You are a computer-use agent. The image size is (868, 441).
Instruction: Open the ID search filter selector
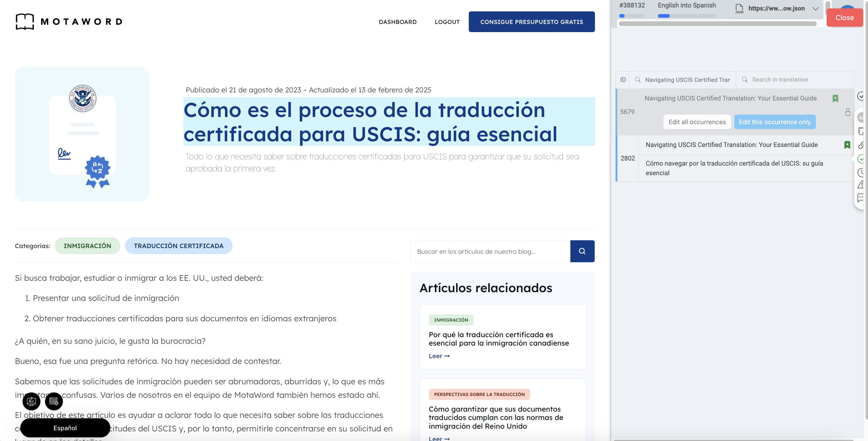[x=623, y=79]
